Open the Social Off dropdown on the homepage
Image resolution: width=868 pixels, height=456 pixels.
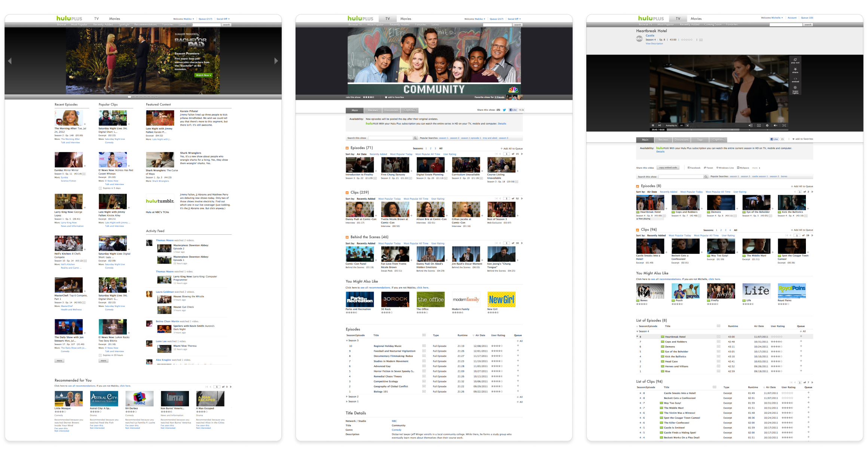click(x=223, y=19)
